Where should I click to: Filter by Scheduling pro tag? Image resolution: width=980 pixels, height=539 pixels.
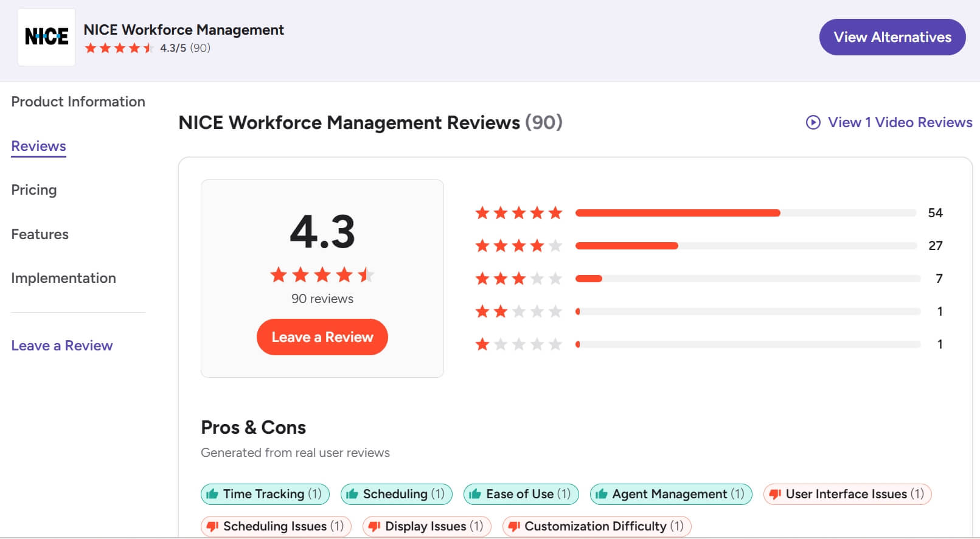(x=396, y=494)
